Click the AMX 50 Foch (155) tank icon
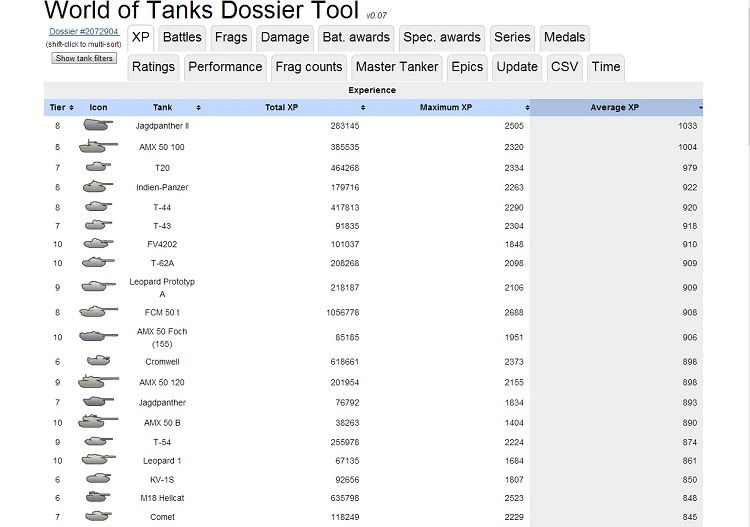This screenshot has width=750, height=527. tap(98, 336)
